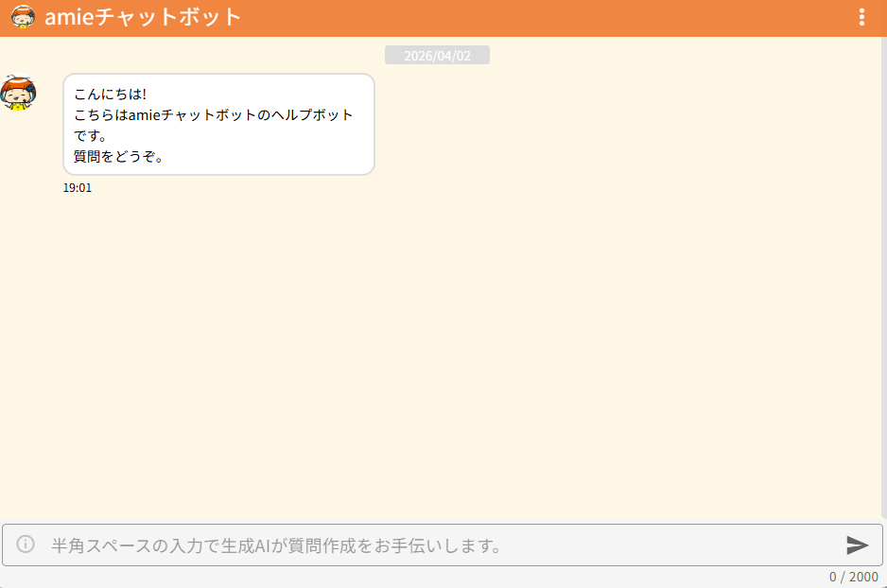Open the three-dot options menu
The image size is (887, 588).
tap(861, 17)
